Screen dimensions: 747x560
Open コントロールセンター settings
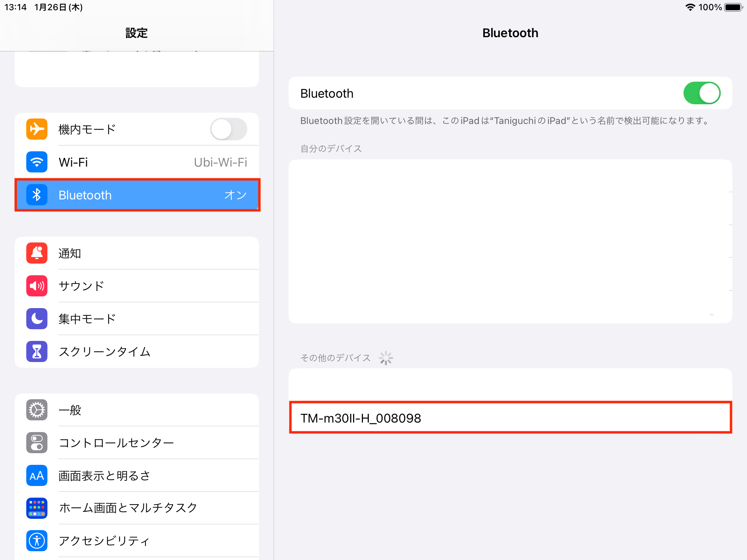(137, 443)
